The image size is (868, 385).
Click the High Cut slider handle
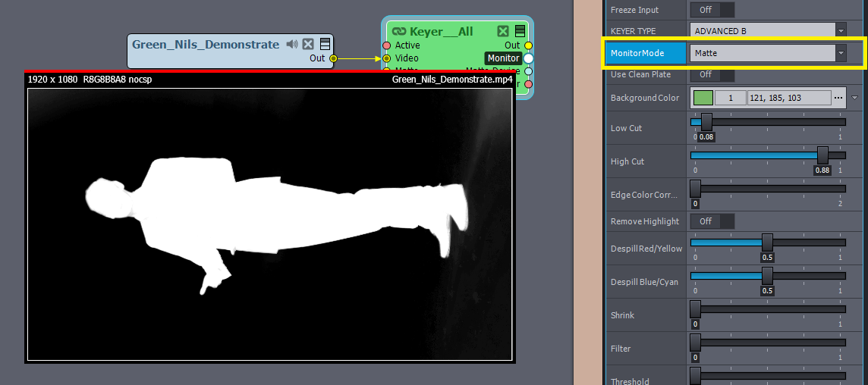pyautogui.click(x=823, y=155)
